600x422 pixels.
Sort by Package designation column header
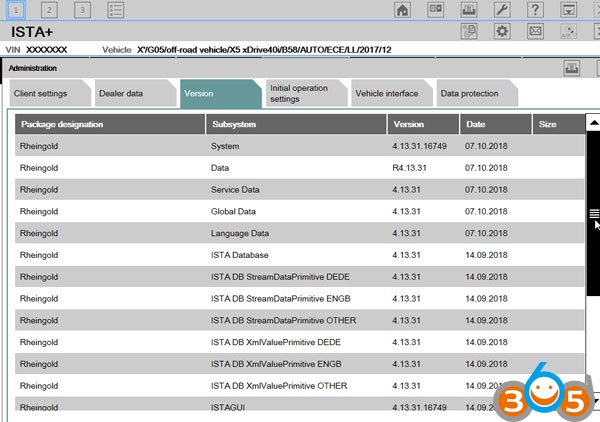point(110,124)
